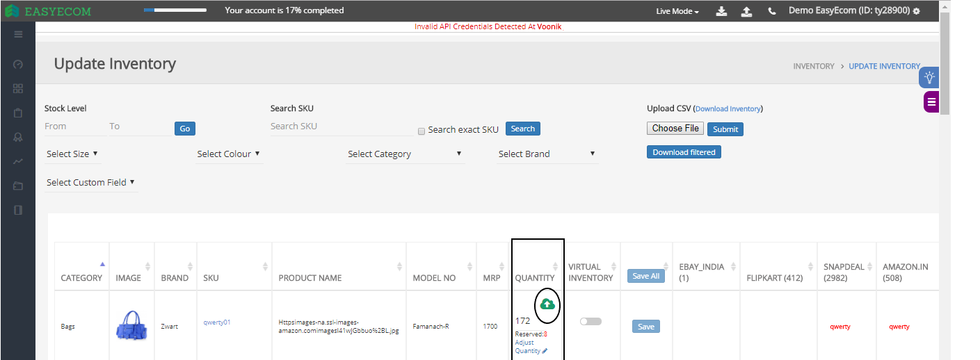Open the dashboard gauge sidebar icon

pos(18,64)
